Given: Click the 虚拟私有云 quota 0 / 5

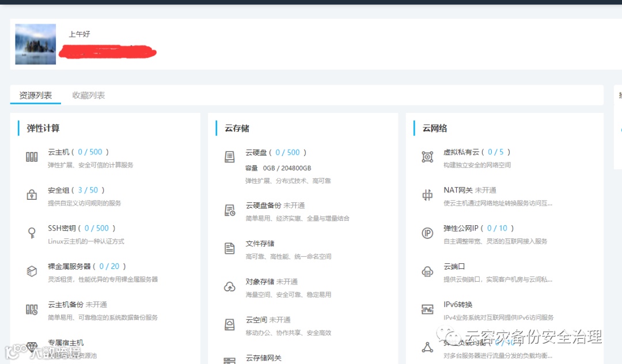Looking at the screenshot, I should [x=495, y=152].
